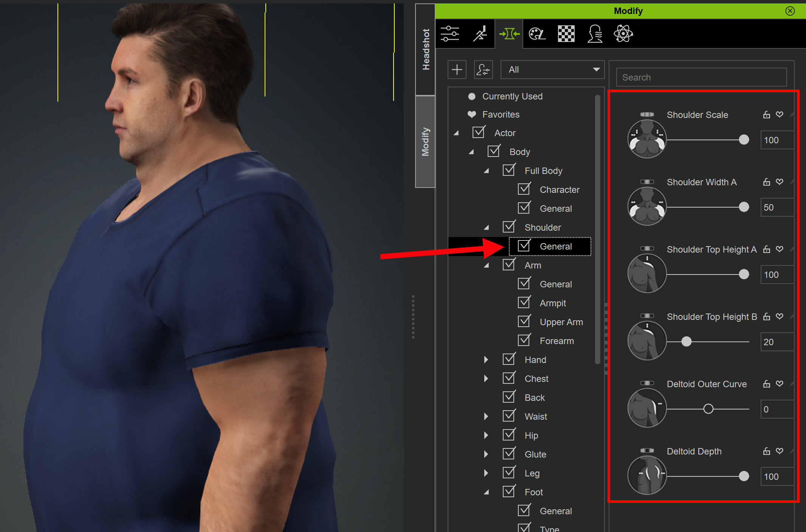
Task: Open the Attribute sliders tab icon
Action: (x=450, y=34)
